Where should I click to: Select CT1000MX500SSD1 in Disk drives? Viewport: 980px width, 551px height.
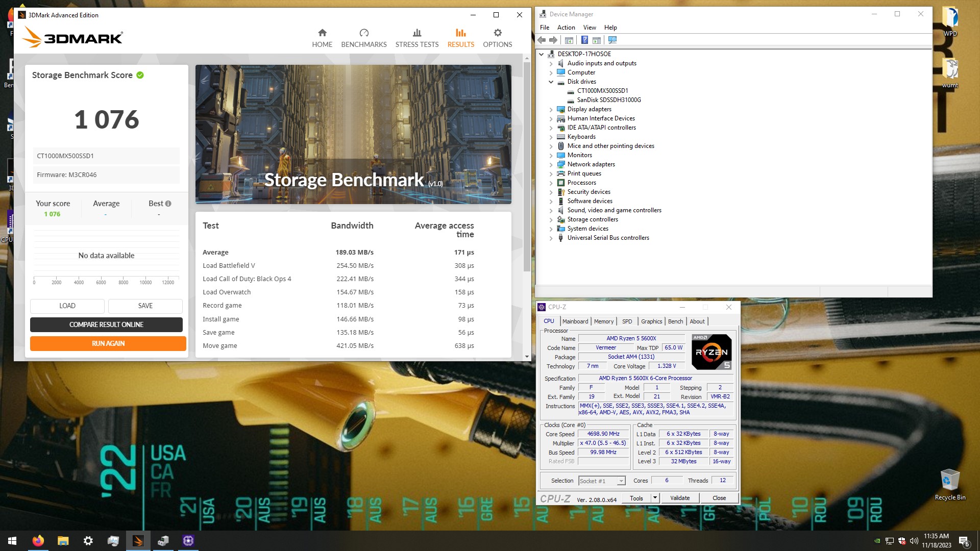click(602, 91)
